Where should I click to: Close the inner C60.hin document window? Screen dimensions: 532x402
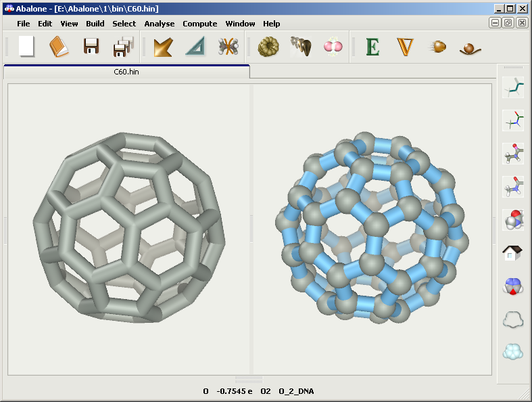[x=522, y=23]
